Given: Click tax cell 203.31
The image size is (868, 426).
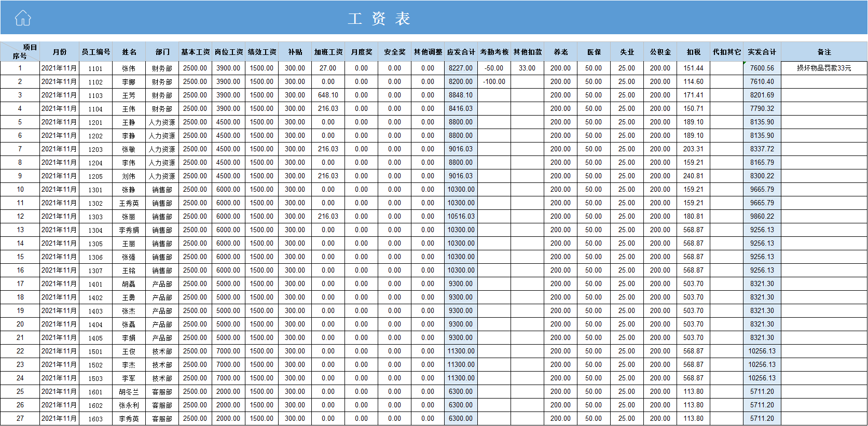Looking at the screenshot, I should pos(694,149).
